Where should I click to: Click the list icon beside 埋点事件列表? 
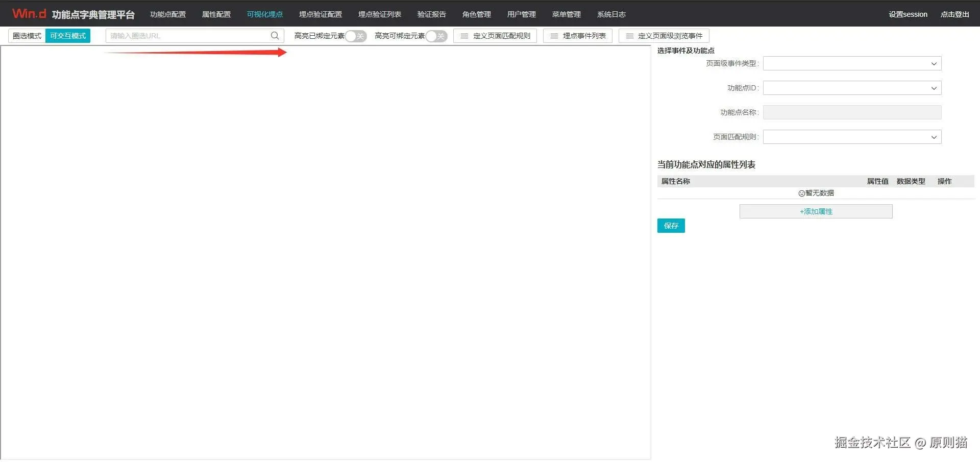pyautogui.click(x=554, y=36)
